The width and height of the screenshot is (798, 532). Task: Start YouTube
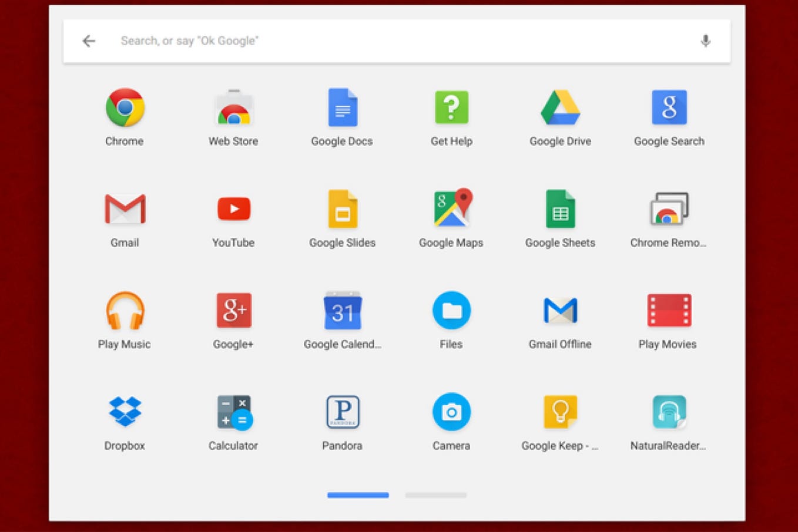pos(233,210)
